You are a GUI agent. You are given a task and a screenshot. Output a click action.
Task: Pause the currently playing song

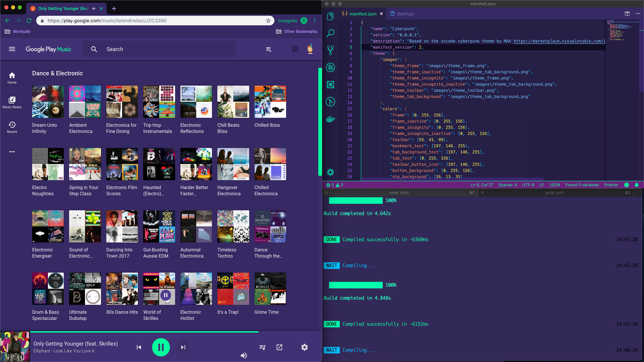point(161,347)
